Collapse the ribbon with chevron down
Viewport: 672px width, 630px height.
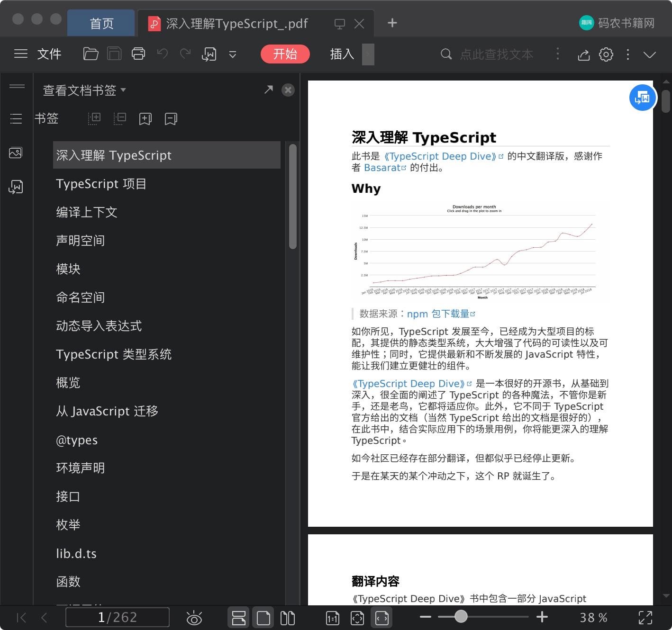point(650,55)
